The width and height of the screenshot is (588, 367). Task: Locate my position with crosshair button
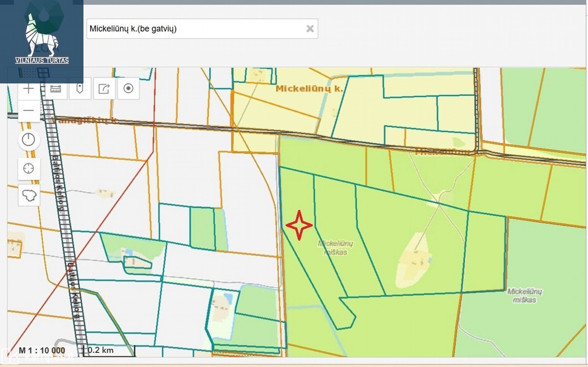click(x=29, y=169)
